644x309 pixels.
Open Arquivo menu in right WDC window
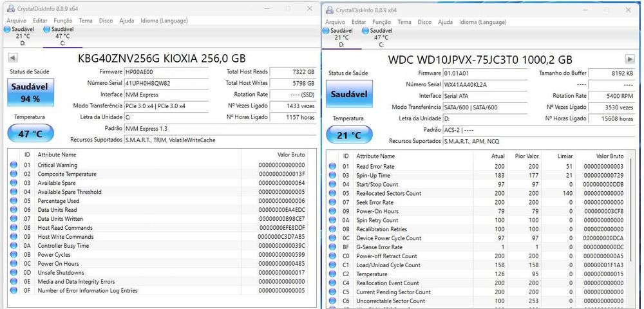(335, 22)
